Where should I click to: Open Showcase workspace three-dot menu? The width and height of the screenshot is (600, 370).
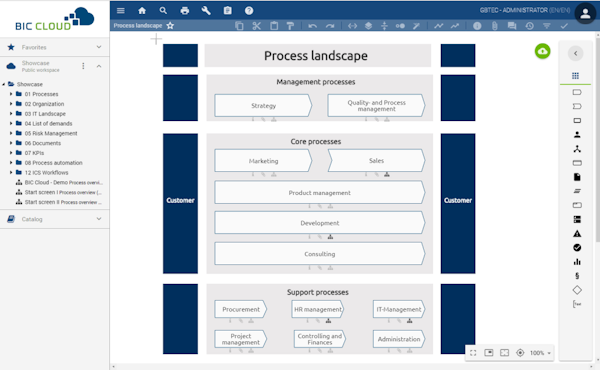point(83,66)
